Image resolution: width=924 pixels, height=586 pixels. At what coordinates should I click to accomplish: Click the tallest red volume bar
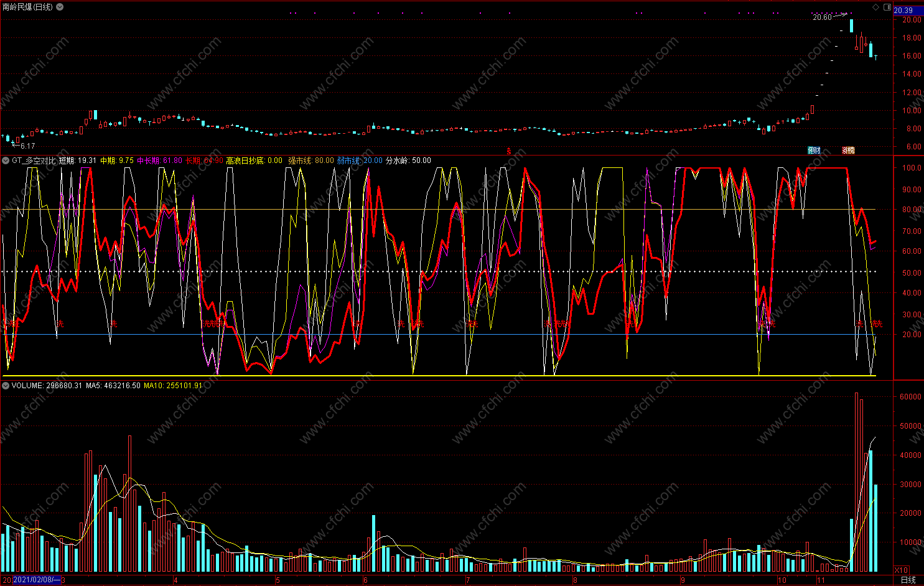click(x=856, y=482)
